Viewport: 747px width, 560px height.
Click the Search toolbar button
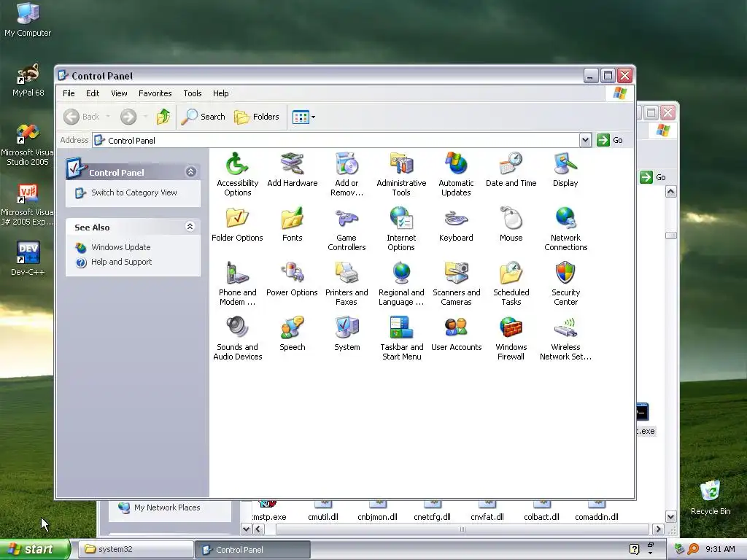[x=204, y=117]
